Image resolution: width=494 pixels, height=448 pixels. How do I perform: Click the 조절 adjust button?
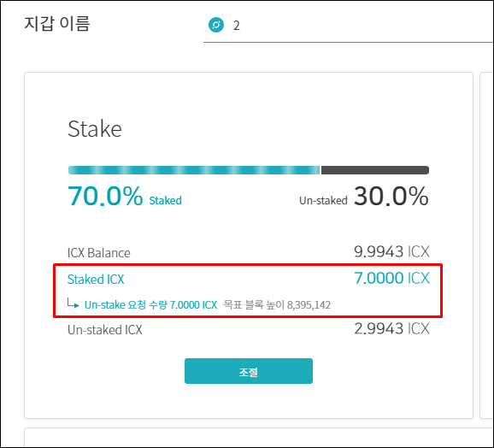[249, 371]
